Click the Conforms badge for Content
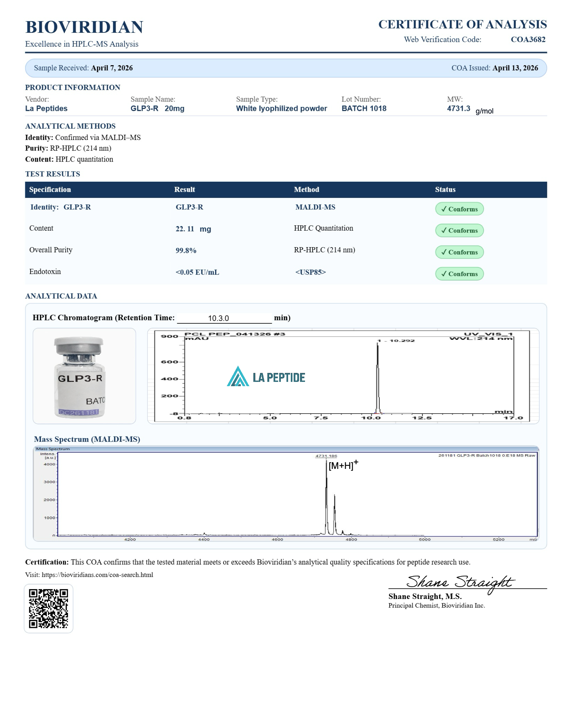563x728 pixels. point(459,230)
